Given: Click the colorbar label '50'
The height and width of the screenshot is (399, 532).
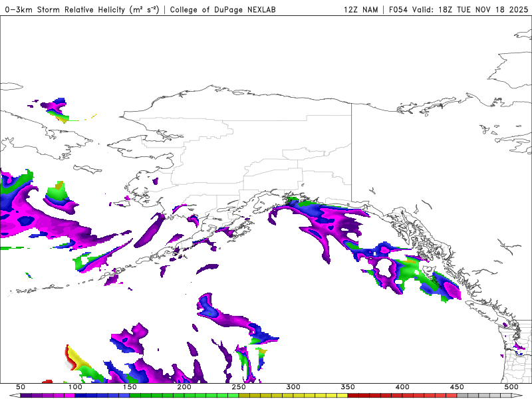Looking at the screenshot, I should (x=21, y=387).
